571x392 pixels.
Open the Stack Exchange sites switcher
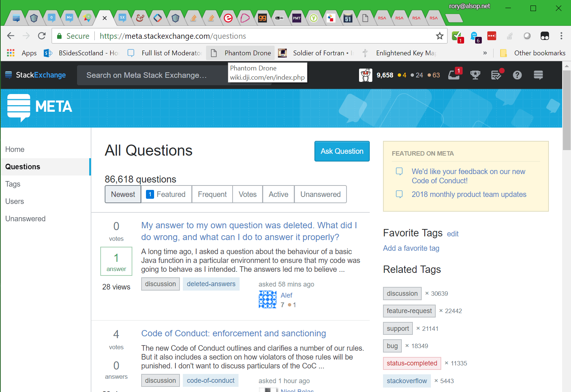coord(538,75)
